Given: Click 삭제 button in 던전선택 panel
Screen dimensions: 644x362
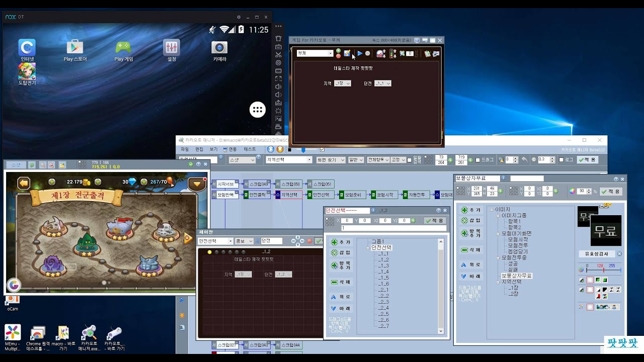Looking at the screenshot, I should pos(341,282).
